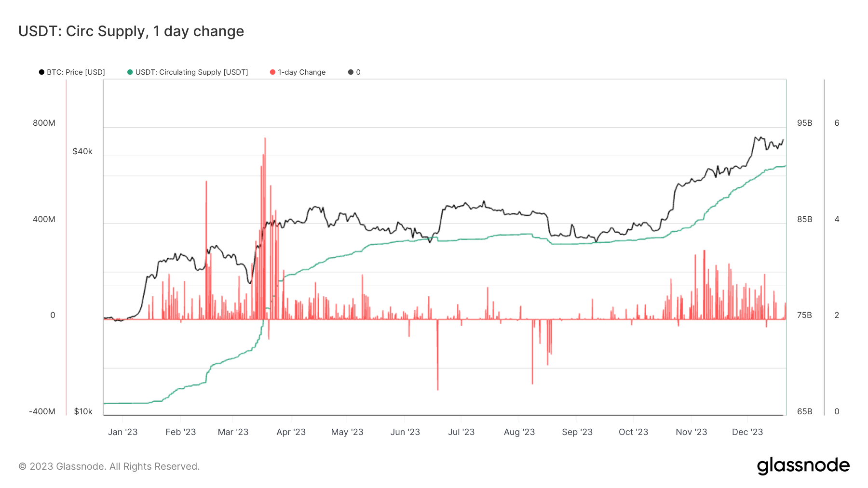Click the 85B supply axis label
Screen dimensions: 868x488
pyautogui.click(x=804, y=219)
